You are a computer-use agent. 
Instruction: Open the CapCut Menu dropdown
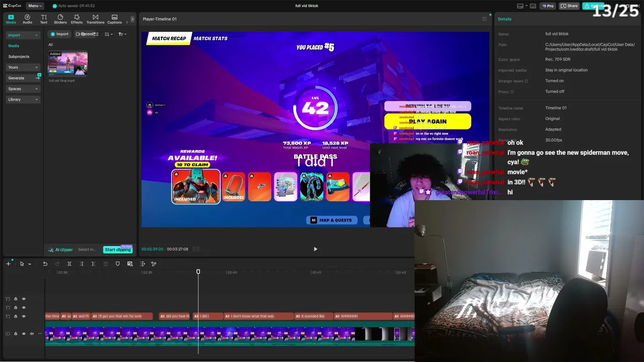click(35, 6)
